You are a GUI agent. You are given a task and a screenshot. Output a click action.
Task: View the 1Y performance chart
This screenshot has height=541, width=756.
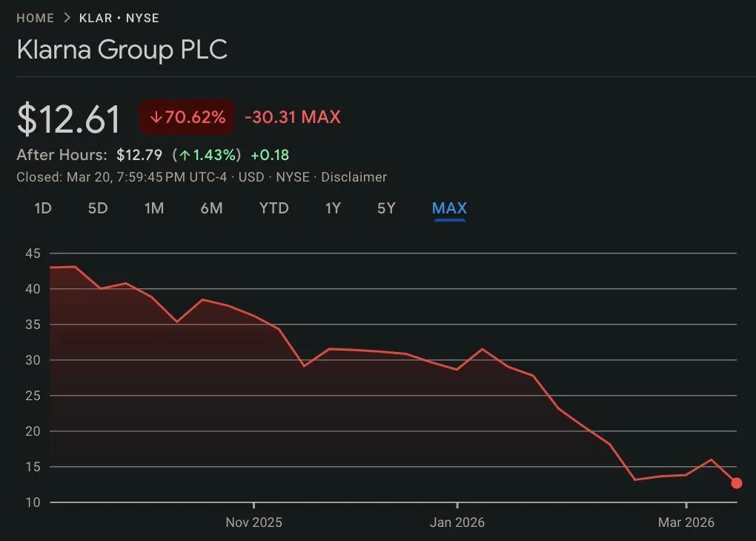pos(333,209)
